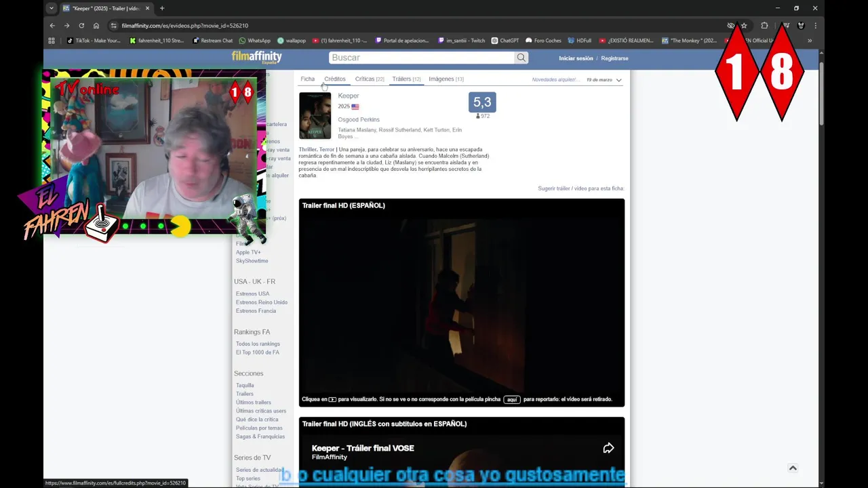Click the Tatiana Maslany cast link

(356, 129)
